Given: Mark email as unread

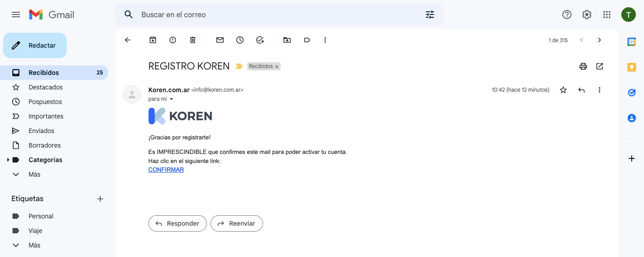Looking at the screenshot, I should [220, 40].
